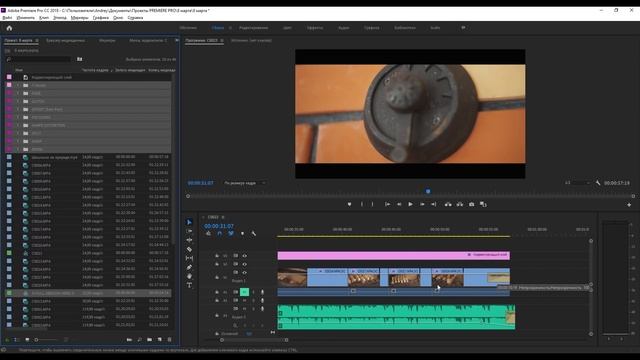Viewport: 640px width, 360px height.
Task: Open the active workspace menu icon
Action: click(230, 28)
